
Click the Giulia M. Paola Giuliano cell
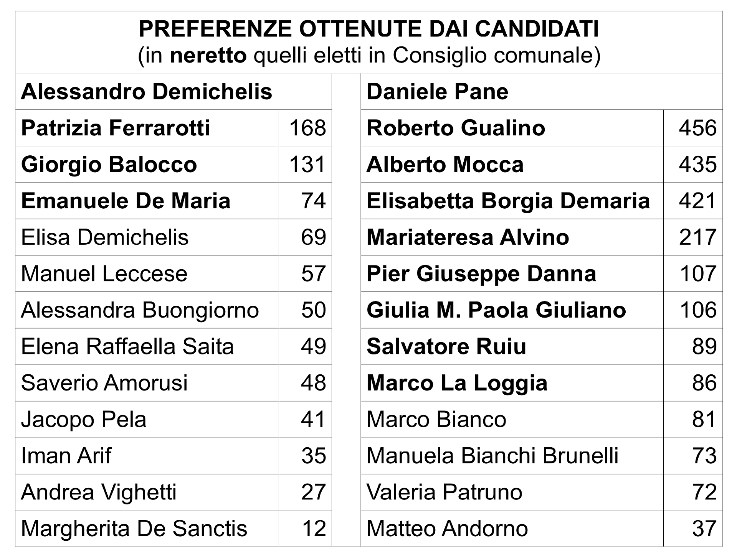pyautogui.click(x=512, y=310)
